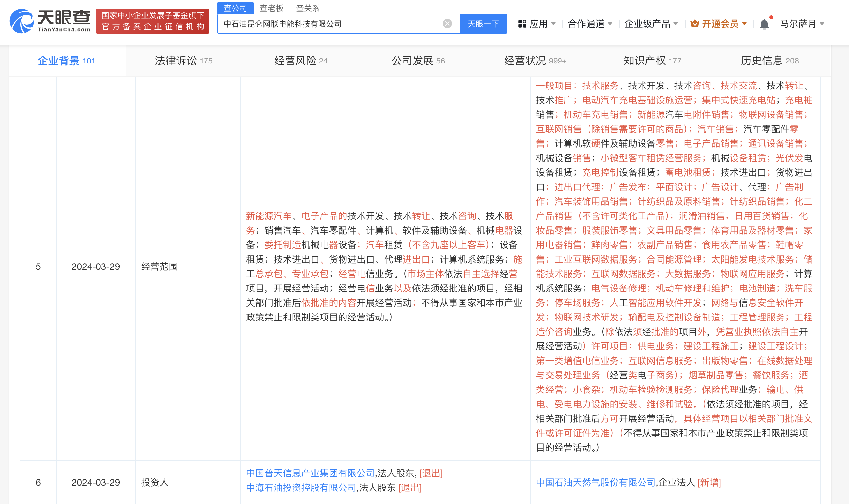849x504 pixels.
Task: Open 中国石油天然气股份有限公司 link
Action: 595,482
